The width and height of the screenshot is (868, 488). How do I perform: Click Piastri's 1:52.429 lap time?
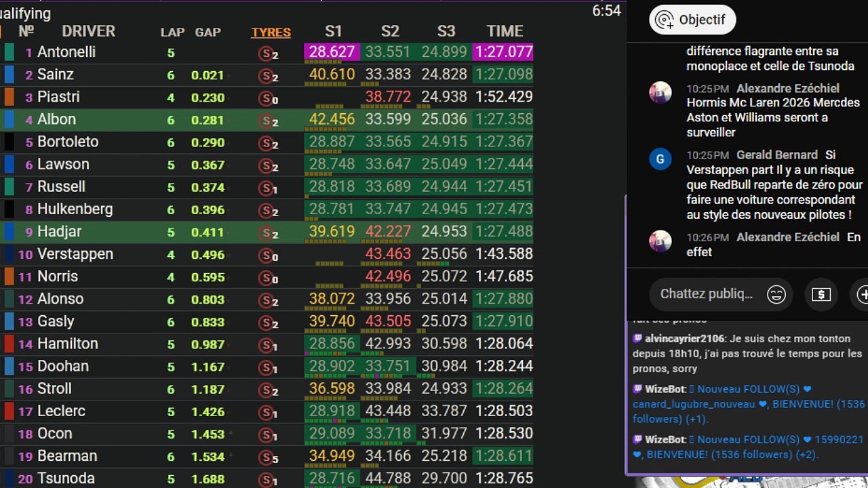pos(503,97)
